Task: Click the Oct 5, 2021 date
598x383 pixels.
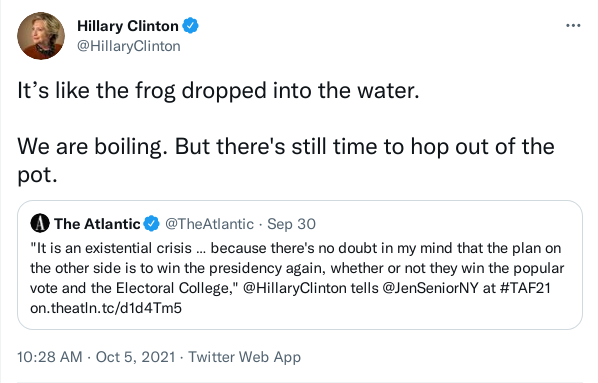Action: tap(135, 357)
